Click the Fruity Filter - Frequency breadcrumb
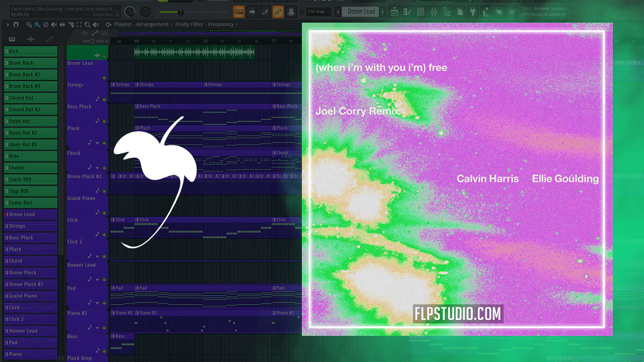Image resolution: width=644 pixels, height=362 pixels. coord(204,24)
